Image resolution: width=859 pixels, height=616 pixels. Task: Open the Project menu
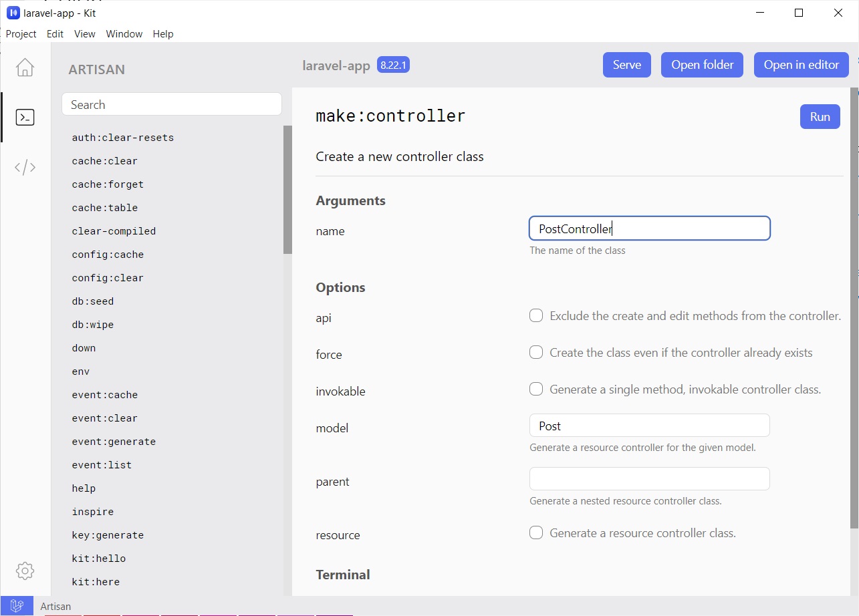[21, 33]
